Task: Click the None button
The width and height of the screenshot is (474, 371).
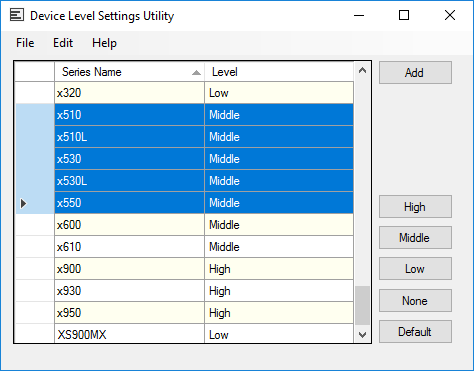Action: coord(415,301)
